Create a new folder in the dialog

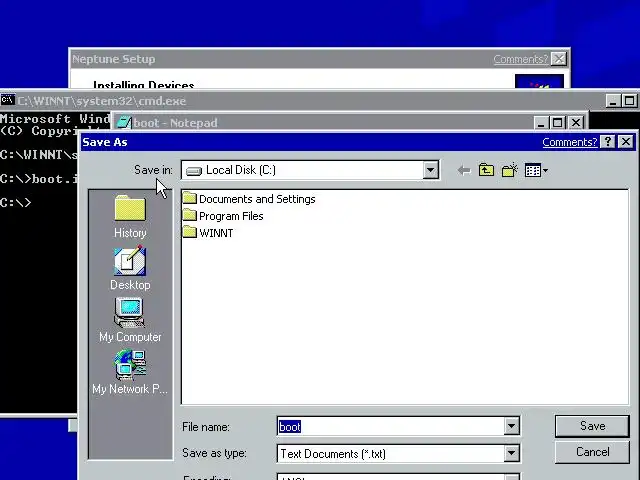(x=510, y=170)
